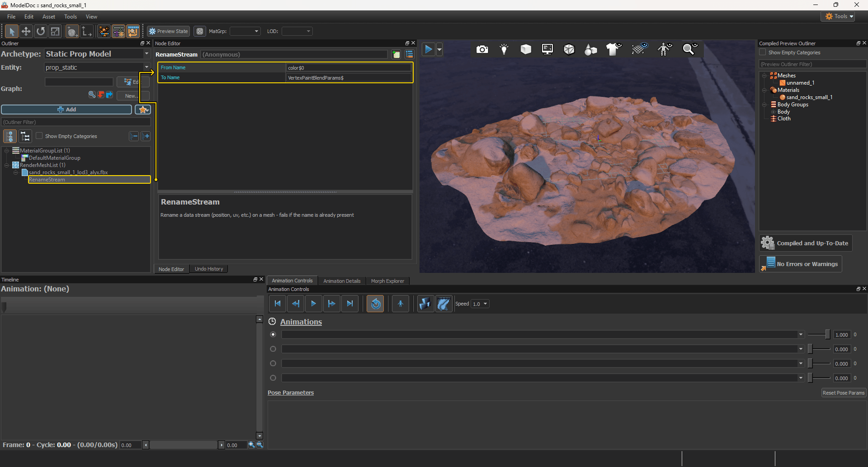868x467 pixels.
Task: Click the camera icon in viewport toolbar
Action: (482, 49)
